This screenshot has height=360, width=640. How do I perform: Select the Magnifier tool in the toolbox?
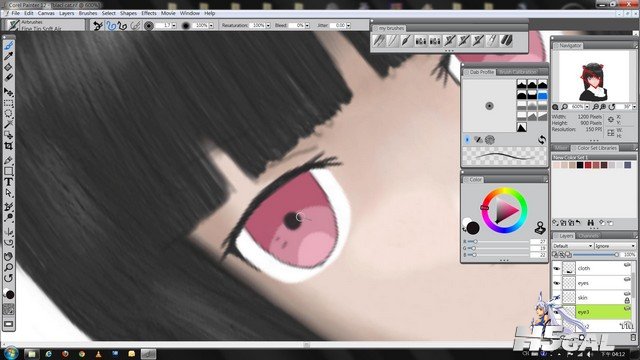pyautogui.click(x=9, y=267)
